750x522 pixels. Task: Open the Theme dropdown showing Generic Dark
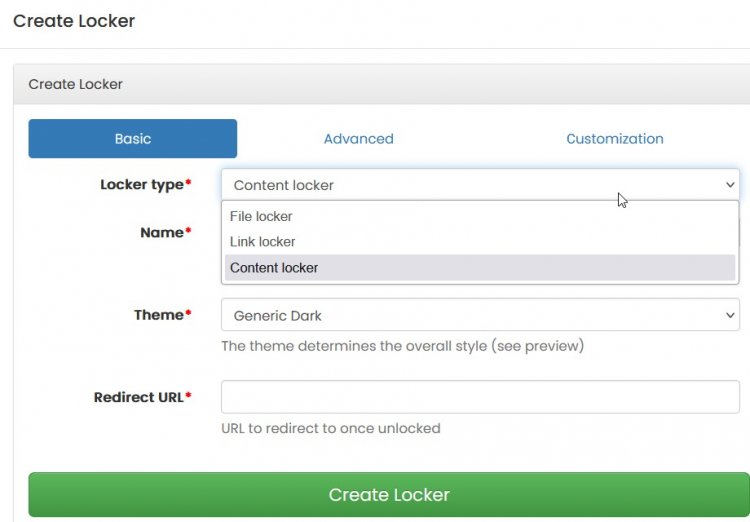480,315
